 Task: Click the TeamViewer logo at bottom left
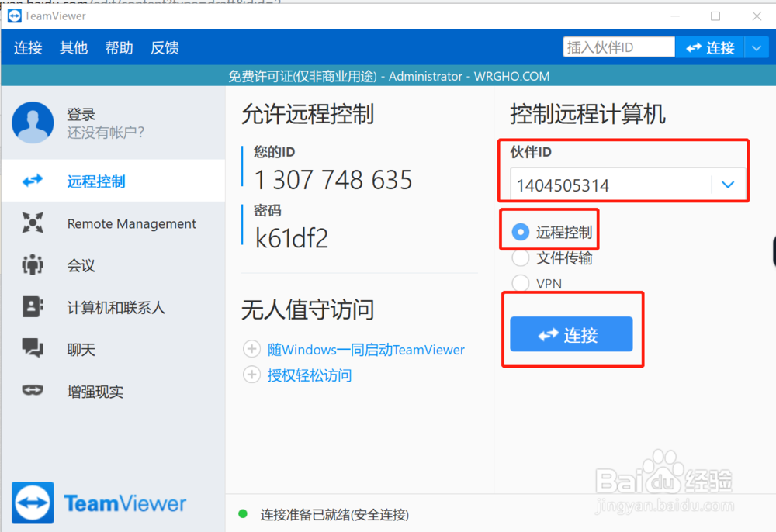point(99,503)
